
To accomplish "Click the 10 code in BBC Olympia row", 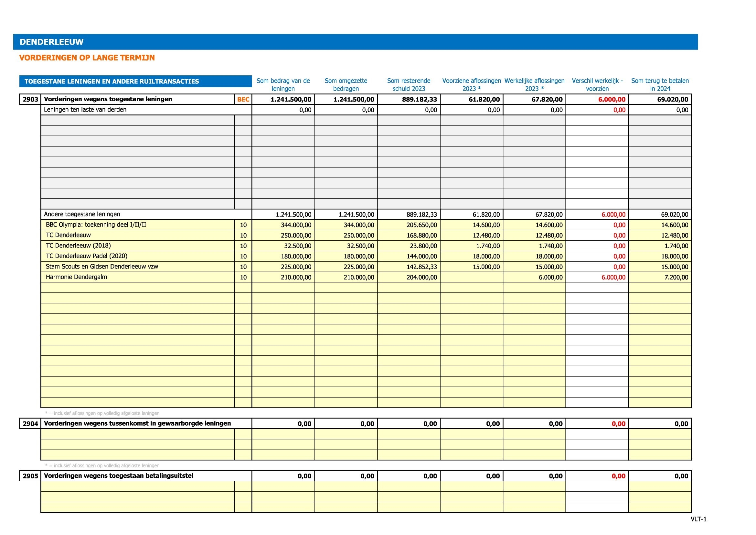I will click(243, 225).
